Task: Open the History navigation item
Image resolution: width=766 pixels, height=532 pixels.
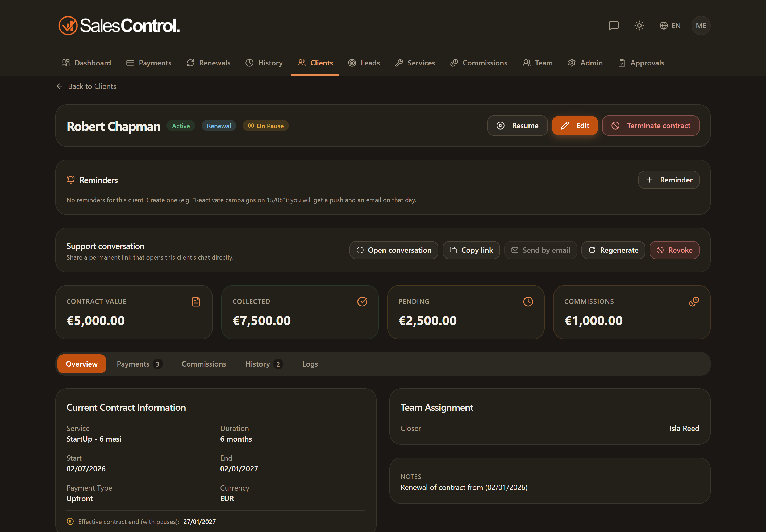Action: click(x=264, y=63)
